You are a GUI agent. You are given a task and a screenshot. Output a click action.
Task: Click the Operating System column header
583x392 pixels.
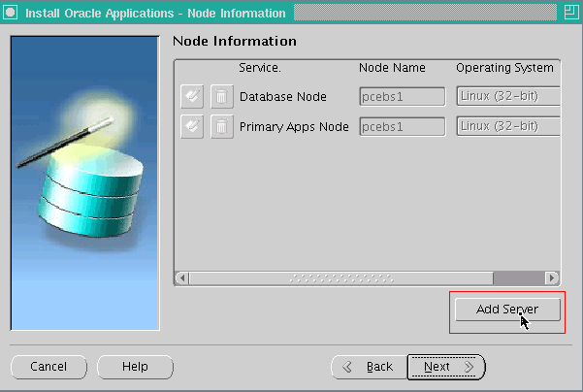click(x=504, y=68)
